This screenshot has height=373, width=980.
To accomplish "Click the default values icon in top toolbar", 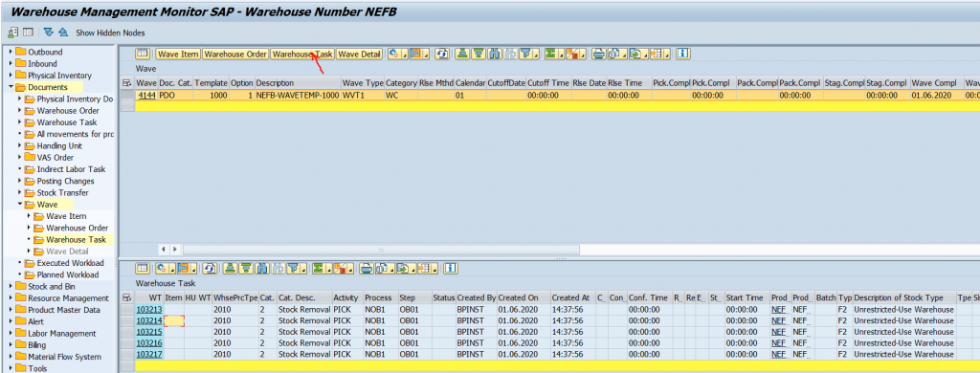I will pos(12,33).
